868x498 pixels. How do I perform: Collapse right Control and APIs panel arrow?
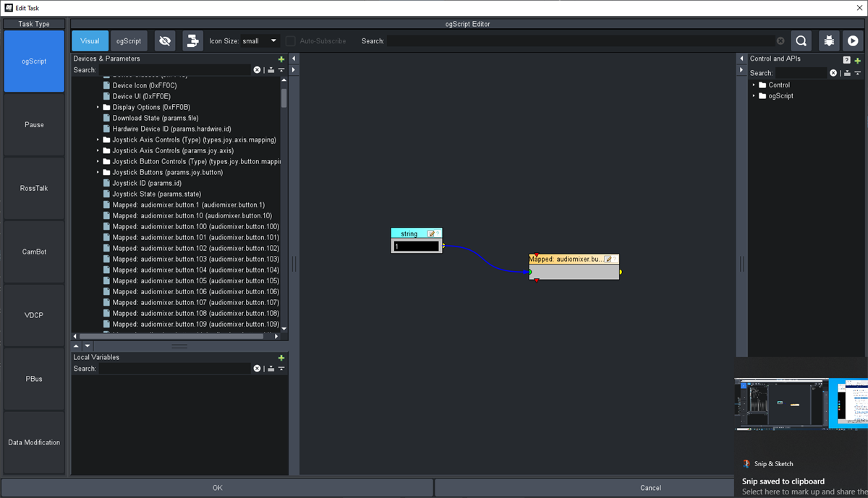[741, 70]
